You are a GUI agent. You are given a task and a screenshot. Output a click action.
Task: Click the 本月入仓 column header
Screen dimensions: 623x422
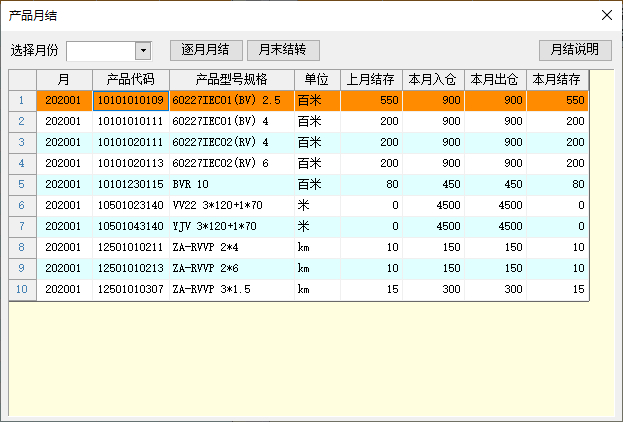(434, 80)
